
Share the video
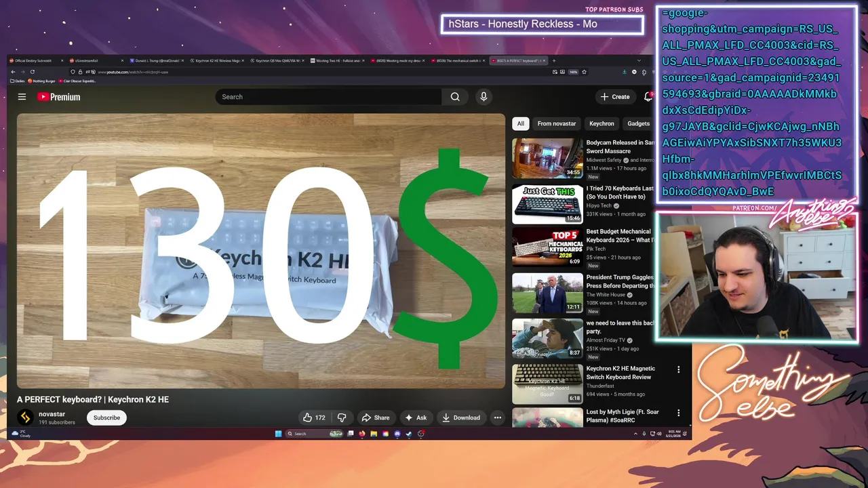376,418
